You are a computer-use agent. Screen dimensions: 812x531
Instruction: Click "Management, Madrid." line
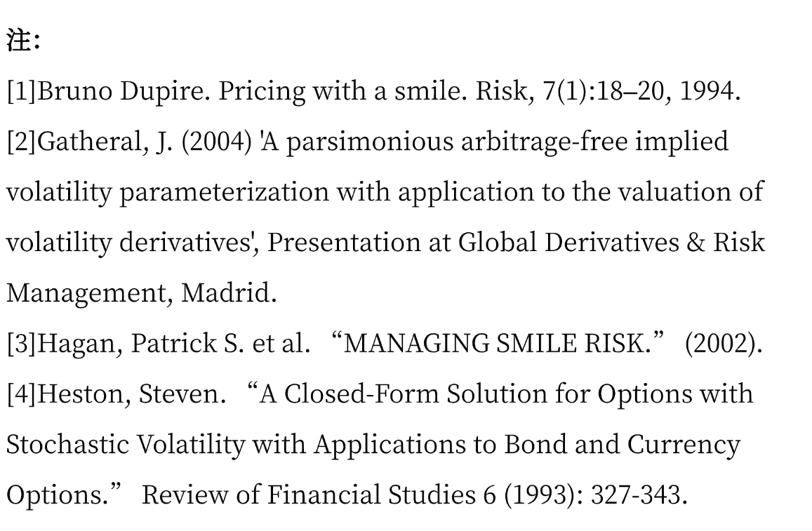point(141,293)
